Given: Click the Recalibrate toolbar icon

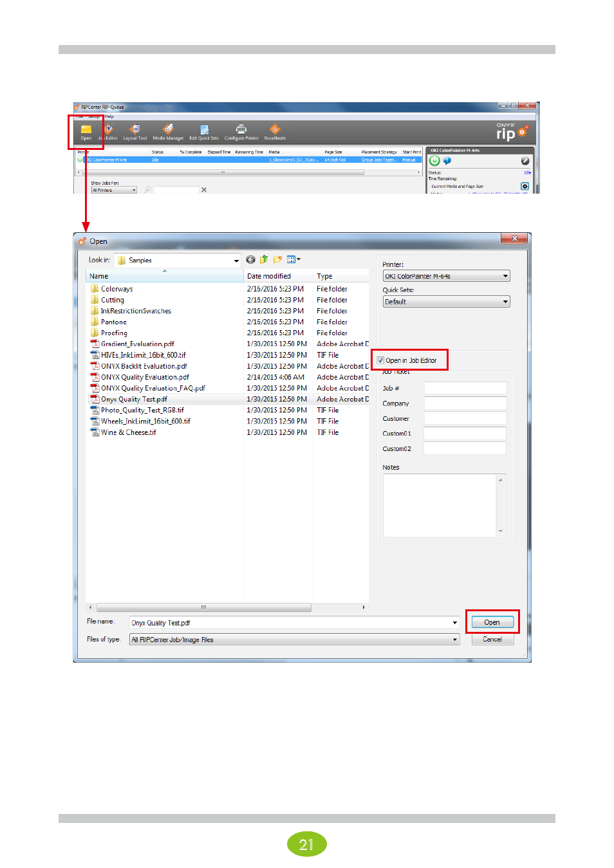Looking at the screenshot, I should [275, 131].
